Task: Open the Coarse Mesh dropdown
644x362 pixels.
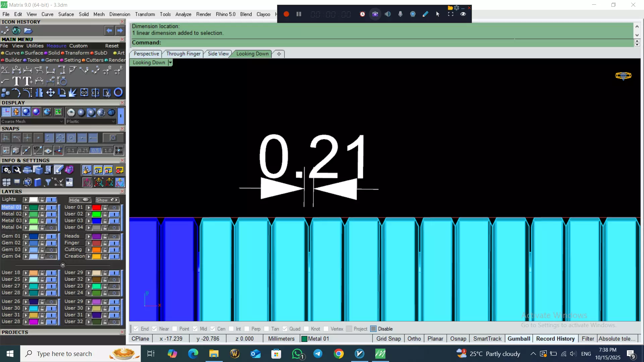Action: point(32,121)
